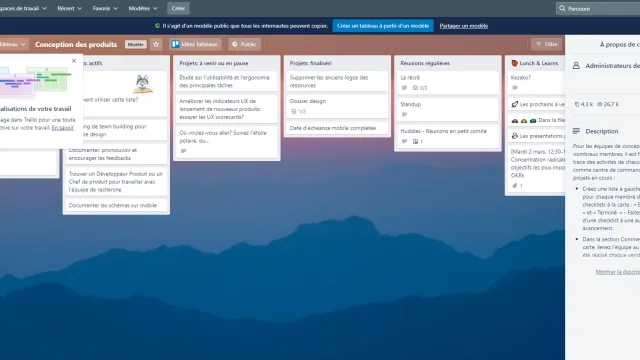
Task: Click the husky mascot image
Action: coord(142,84)
